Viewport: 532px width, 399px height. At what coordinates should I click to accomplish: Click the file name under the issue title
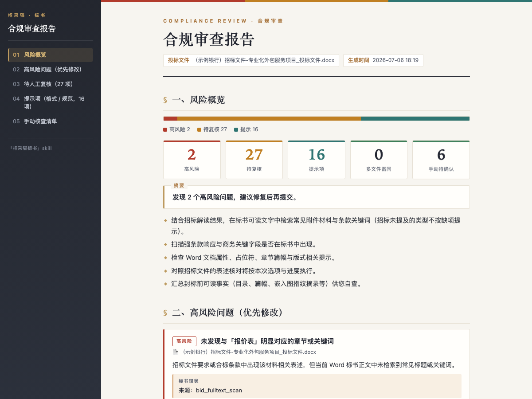(x=249, y=352)
